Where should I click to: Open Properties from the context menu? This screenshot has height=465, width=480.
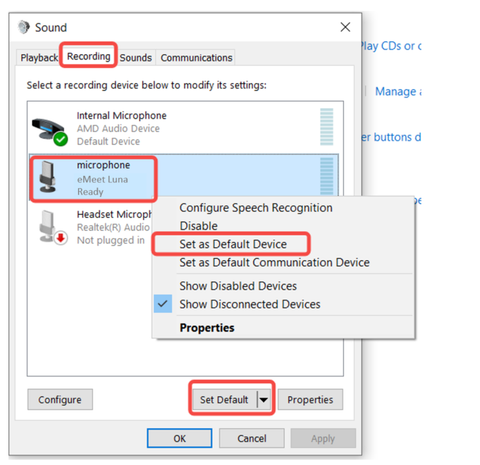click(207, 328)
